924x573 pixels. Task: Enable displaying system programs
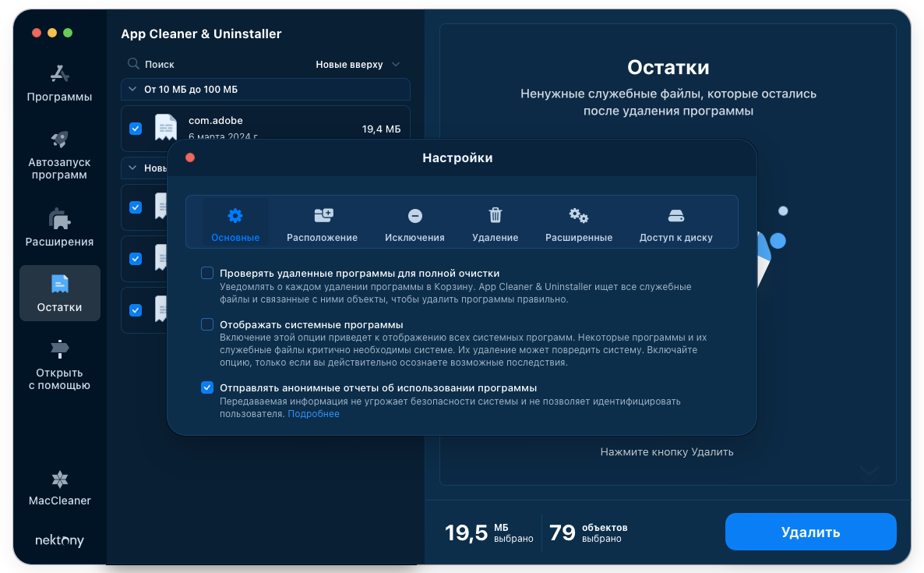coord(207,324)
